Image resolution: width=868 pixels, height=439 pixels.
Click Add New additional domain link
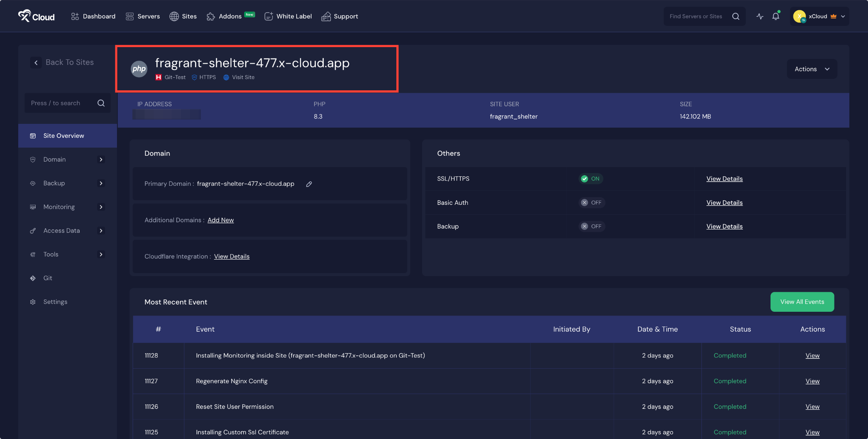tap(220, 220)
